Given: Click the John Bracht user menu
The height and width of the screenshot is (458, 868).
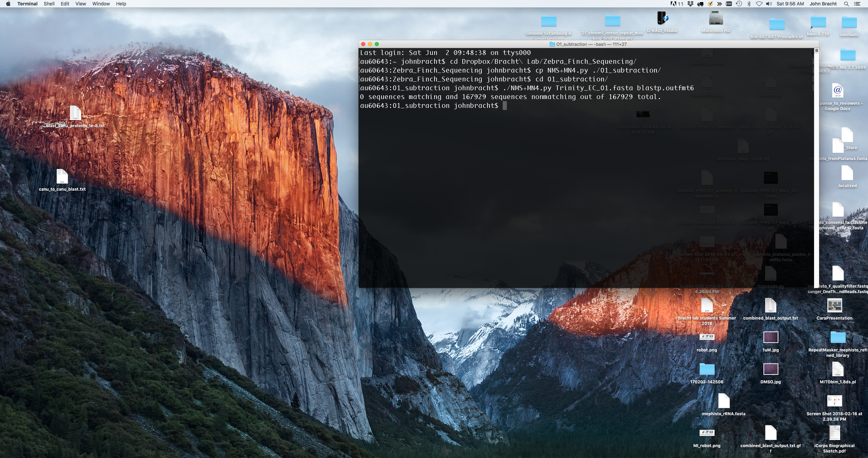Looking at the screenshot, I should tap(823, 4).
